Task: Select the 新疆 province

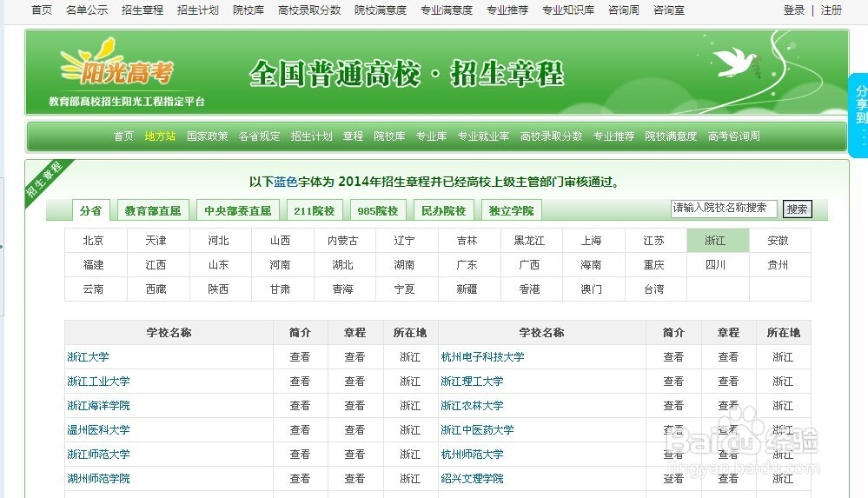Action: pos(467,289)
